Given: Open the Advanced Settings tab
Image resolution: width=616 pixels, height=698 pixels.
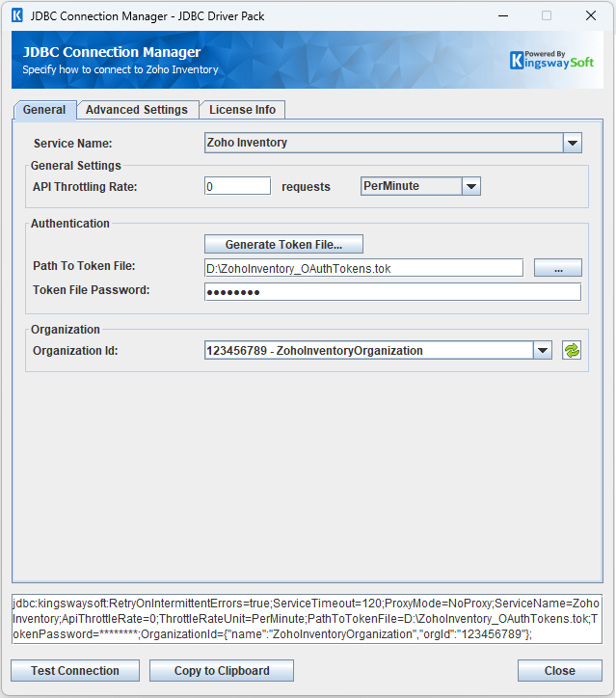Looking at the screenshot, I should point(137,110).
